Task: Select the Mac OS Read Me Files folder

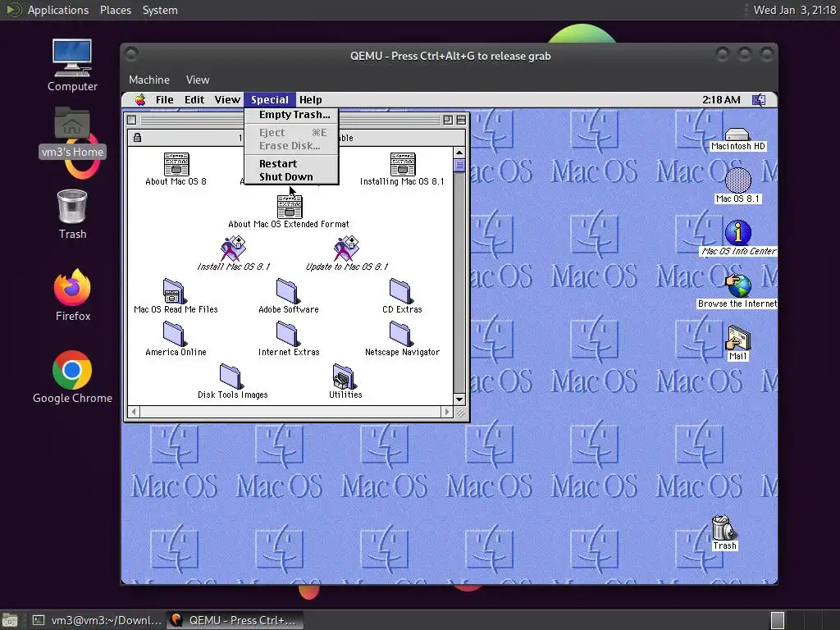Action: pyautogui.click(x=174, y=291)
